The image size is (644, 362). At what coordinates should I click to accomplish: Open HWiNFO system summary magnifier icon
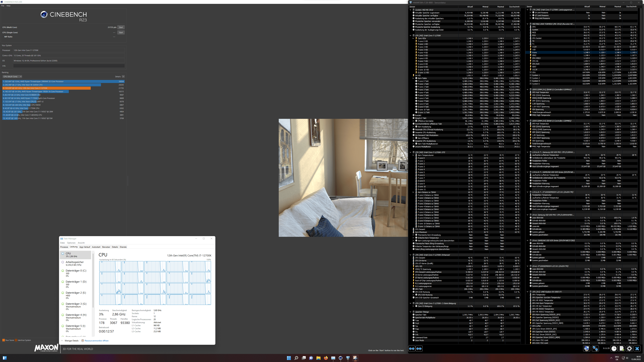586,349
